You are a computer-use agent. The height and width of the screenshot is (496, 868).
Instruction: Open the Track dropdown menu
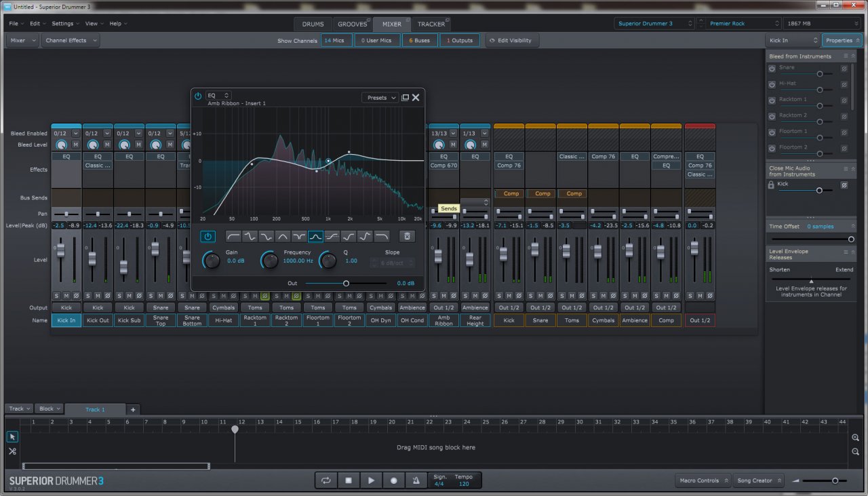20,409
